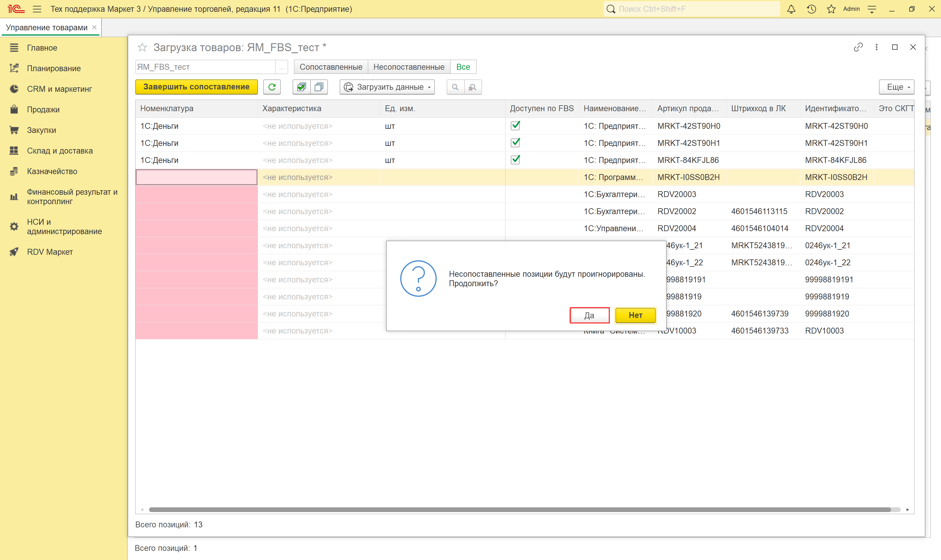Open the history clock icon
The height and width of the screenshot is (560, 941).
pos(811,9)
